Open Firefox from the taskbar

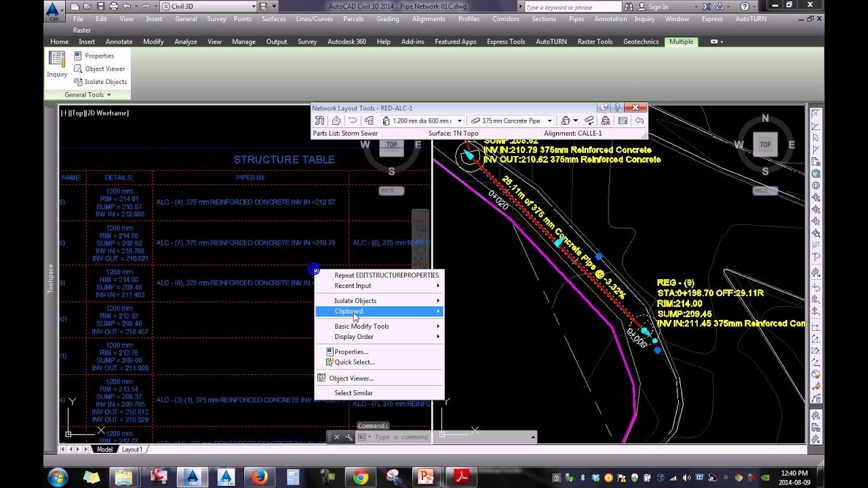[260, 477]
